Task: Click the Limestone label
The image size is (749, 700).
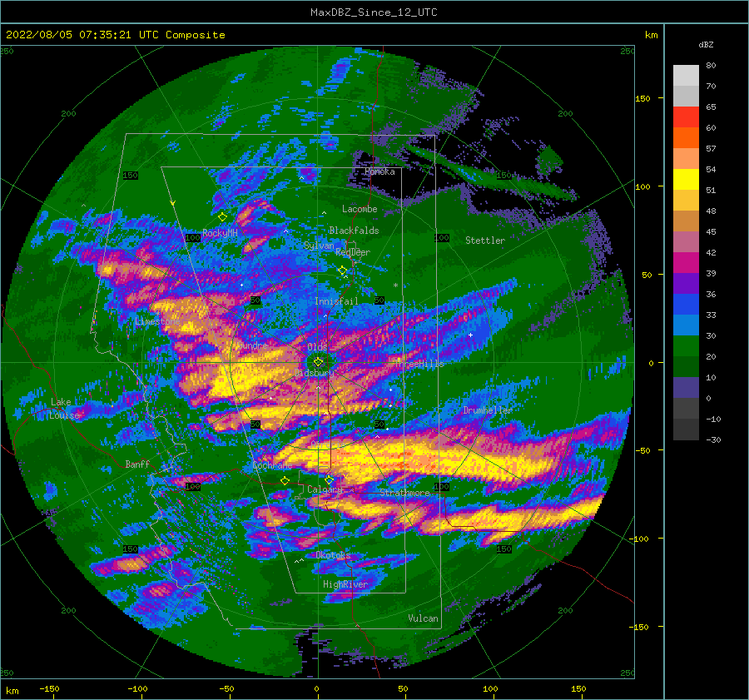Action: pyautogui.click(x=157, y=321)
